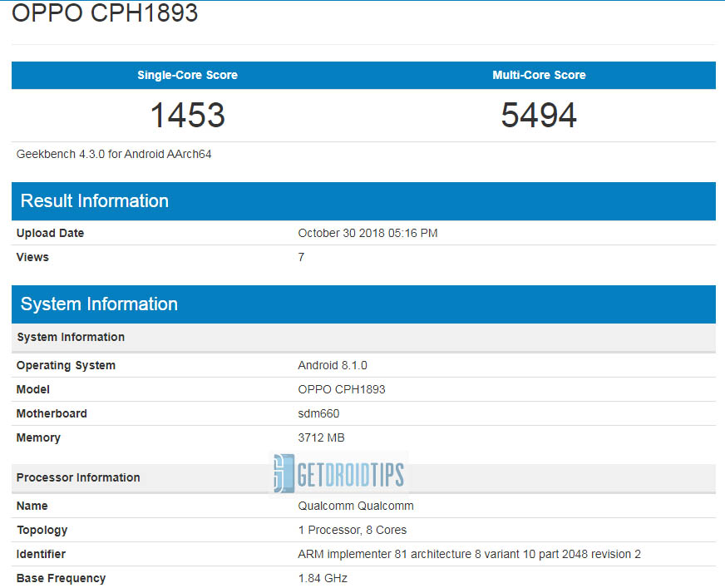Select the Android 8.1.0 value
This screenshot has width=725, height=588.
tap(333, 365)
